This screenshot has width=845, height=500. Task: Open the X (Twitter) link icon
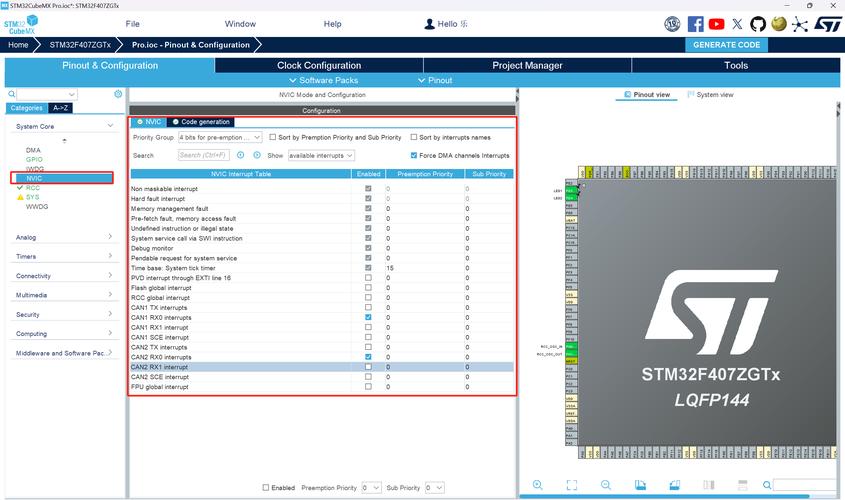click(x=737, y=24)
